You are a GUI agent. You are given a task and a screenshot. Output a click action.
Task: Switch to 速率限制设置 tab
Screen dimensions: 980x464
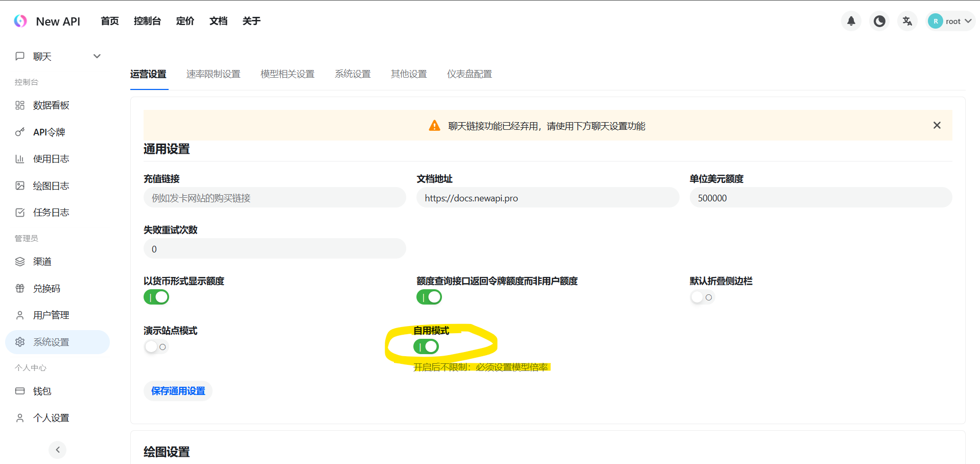tap(213, 74)
